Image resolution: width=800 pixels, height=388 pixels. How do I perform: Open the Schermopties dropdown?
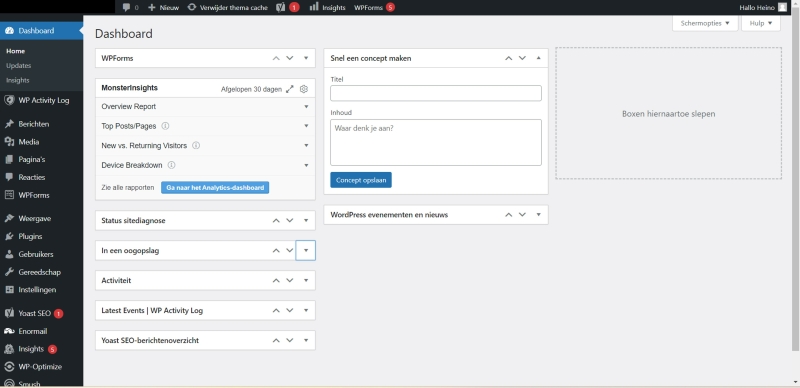click(x=705, y=23)
